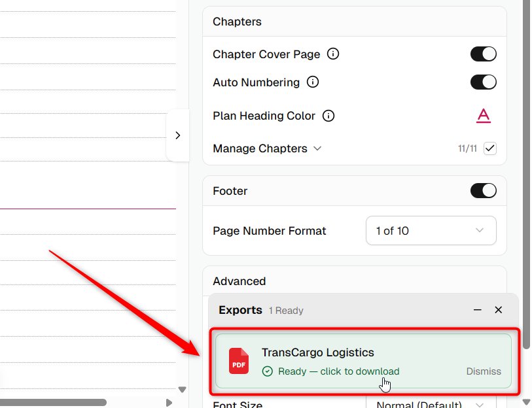Open the Page Number Format dropdown
Image resolution: width=532 pixels, height=408 pixels.
tap(431, 231)
